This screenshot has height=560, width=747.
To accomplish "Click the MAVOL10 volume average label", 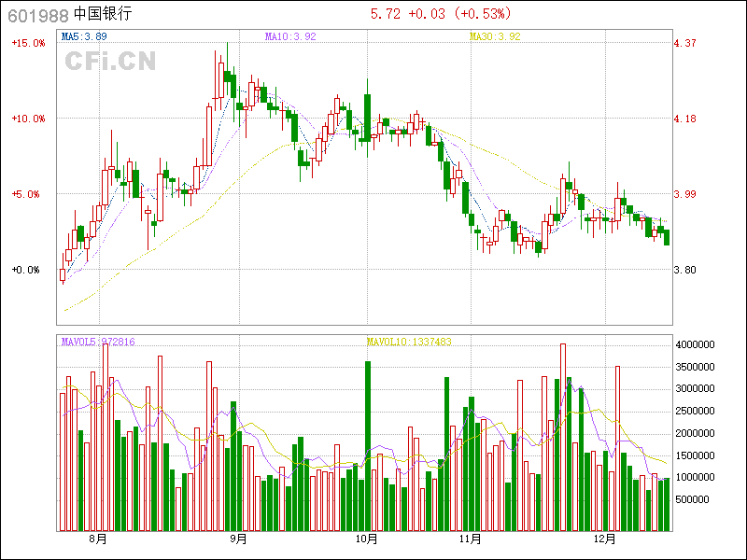I will (x=409, y=343).
